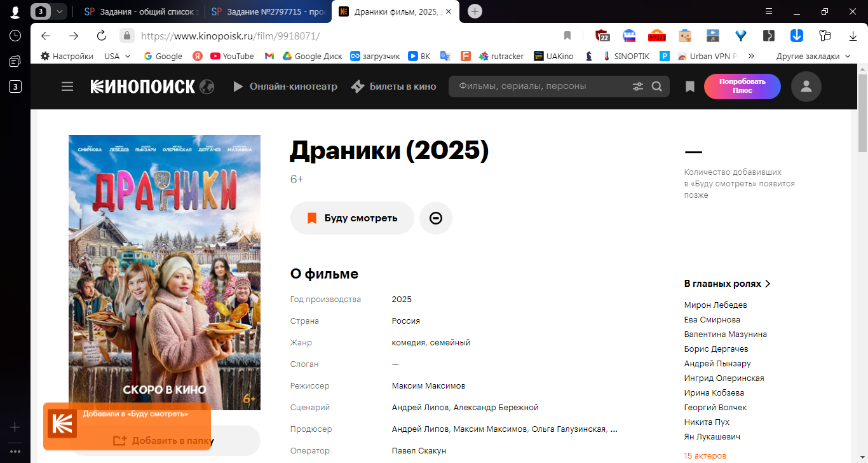
Task: Click the Kinopoisk search magnifier icon
Action: (x=657, y=86)
